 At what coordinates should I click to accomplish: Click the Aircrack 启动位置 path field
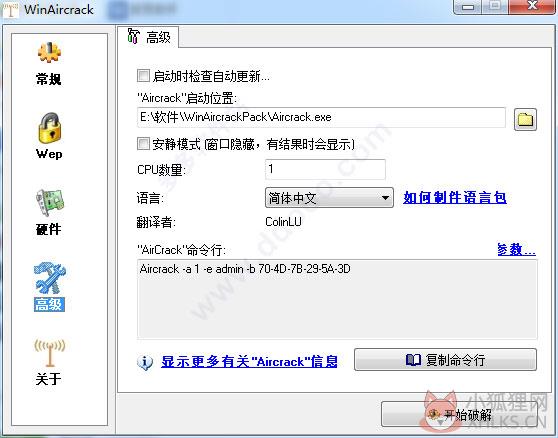pos(321,117)
